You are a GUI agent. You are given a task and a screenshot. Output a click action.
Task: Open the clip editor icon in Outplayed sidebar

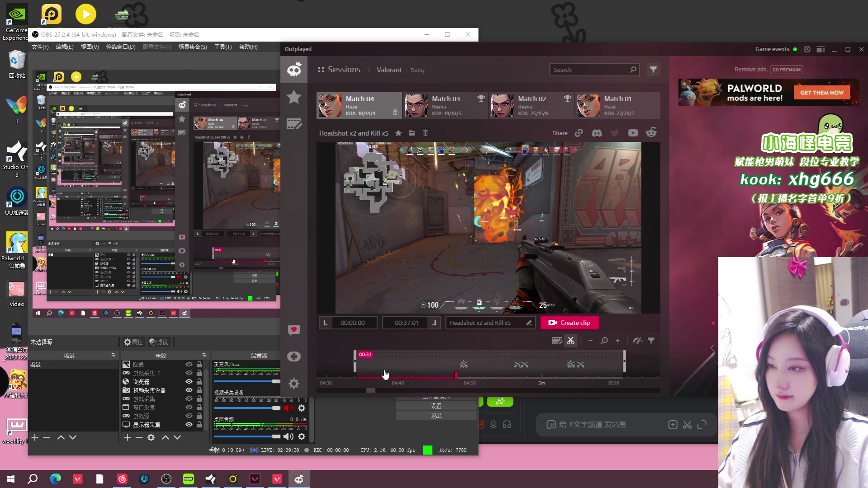[294, 124]
